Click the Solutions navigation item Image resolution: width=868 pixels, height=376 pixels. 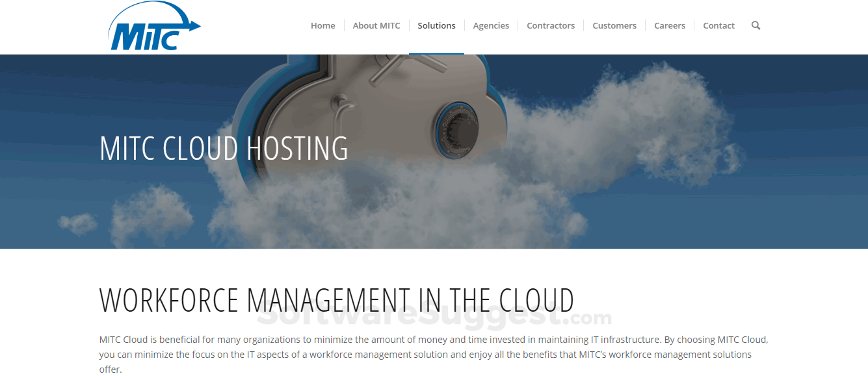(x=436, y=25)
